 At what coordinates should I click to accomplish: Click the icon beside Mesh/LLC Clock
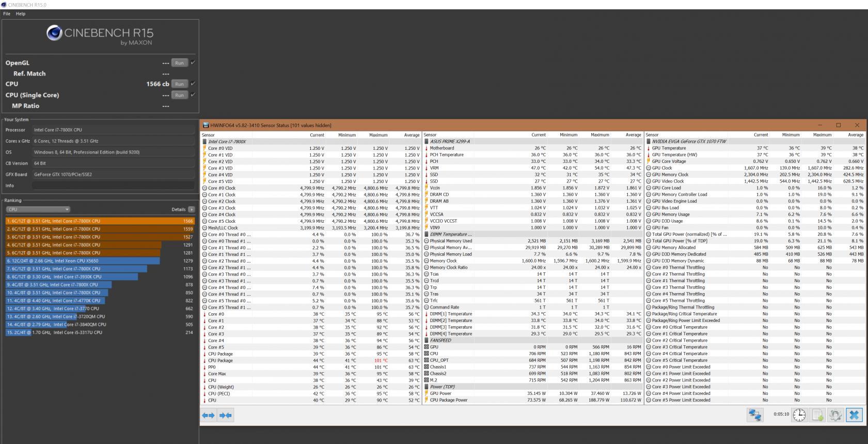click(204, 228)
